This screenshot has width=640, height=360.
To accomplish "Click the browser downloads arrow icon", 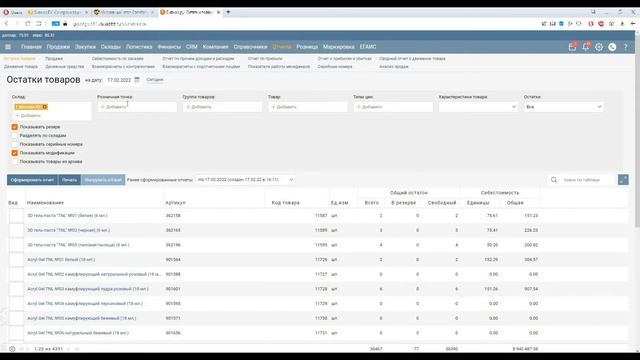I will (622, 24).
